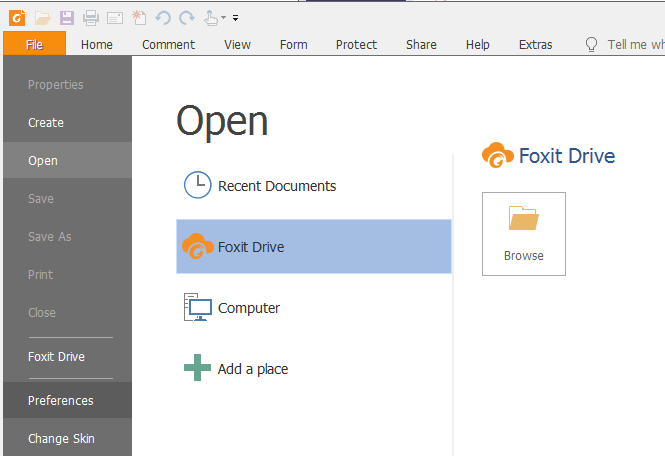Click the Open folder icon in quick access toolbar
This screenshot has height=456, width=665.
coord(42,17)
